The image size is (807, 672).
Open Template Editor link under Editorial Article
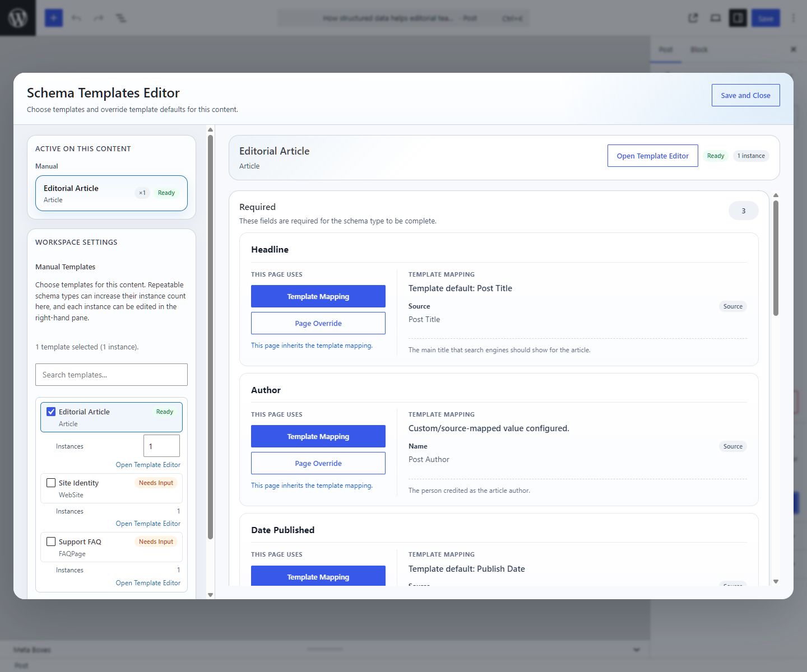(148, 465)
